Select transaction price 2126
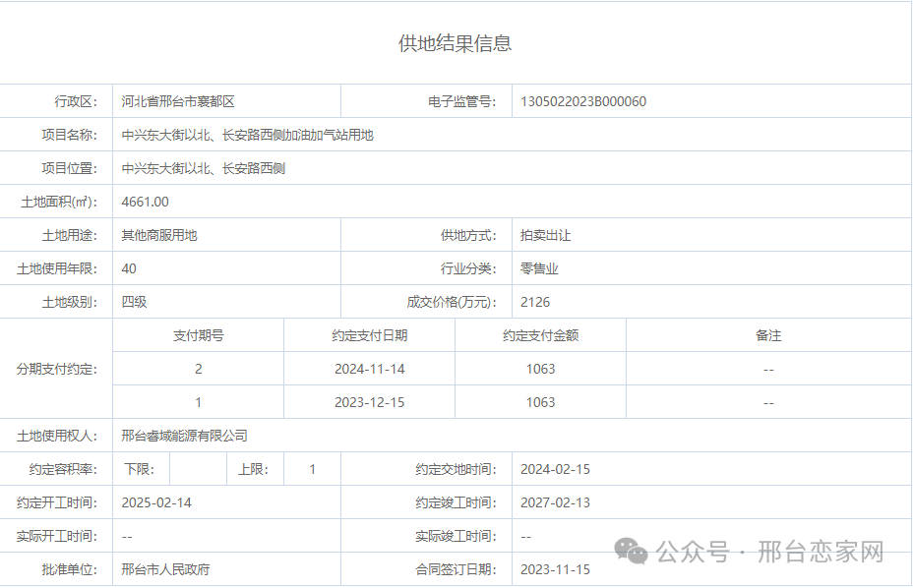Image resolution: width=913 pixels, height=588 pixels. pos(535,302)
